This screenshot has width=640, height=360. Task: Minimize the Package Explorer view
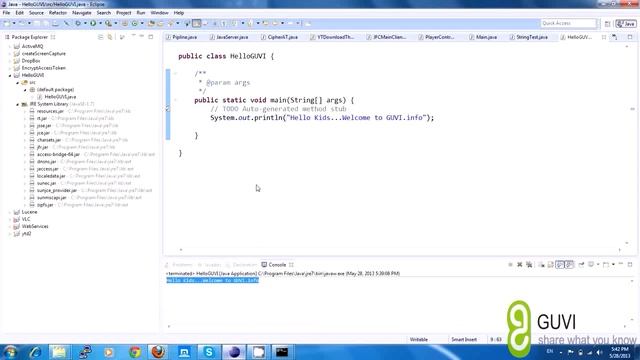pos(142,37)
